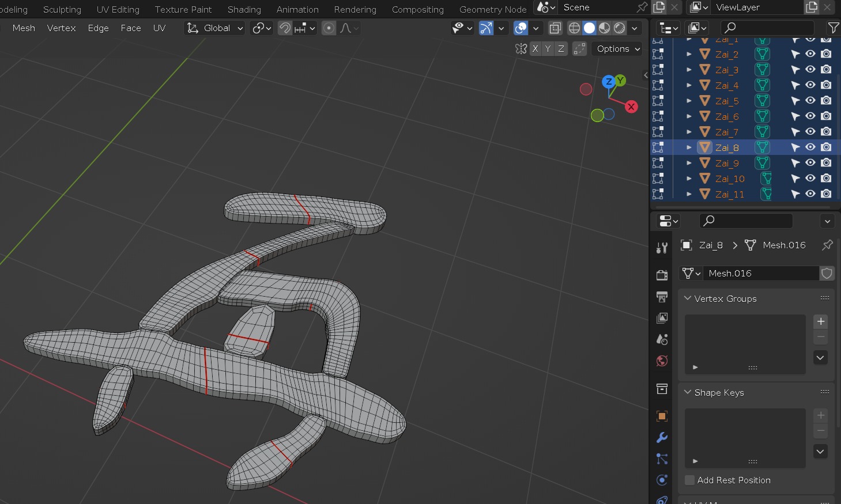
Task: Hide Zai_5 using its eye icon
Action: click(810, 101)
